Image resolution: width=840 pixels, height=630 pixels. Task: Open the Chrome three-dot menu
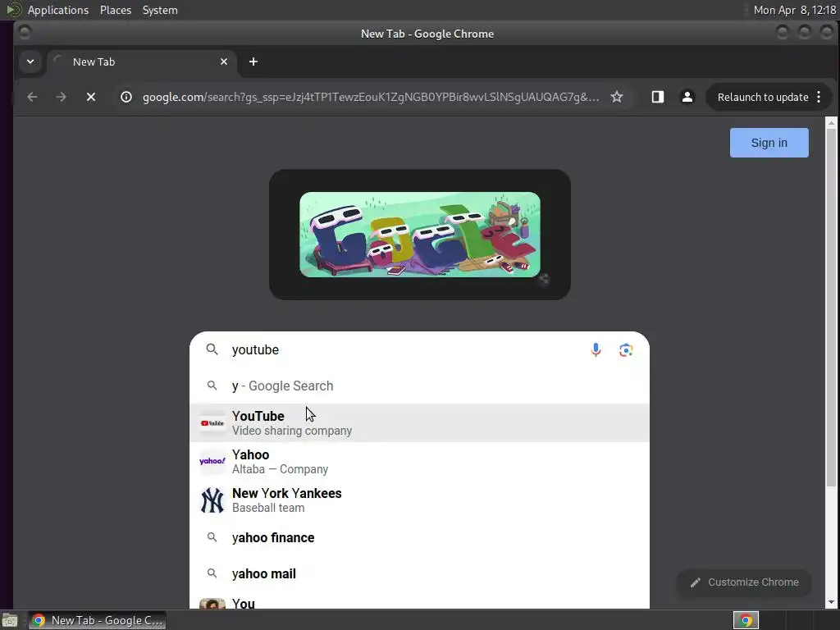coord(819,97)
